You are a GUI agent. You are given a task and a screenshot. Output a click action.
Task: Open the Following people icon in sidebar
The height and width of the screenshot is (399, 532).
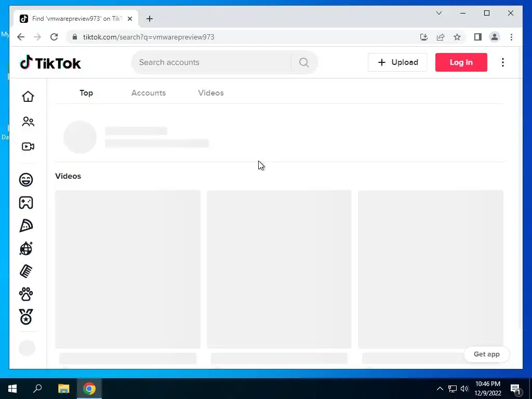[x=28, y=122]
